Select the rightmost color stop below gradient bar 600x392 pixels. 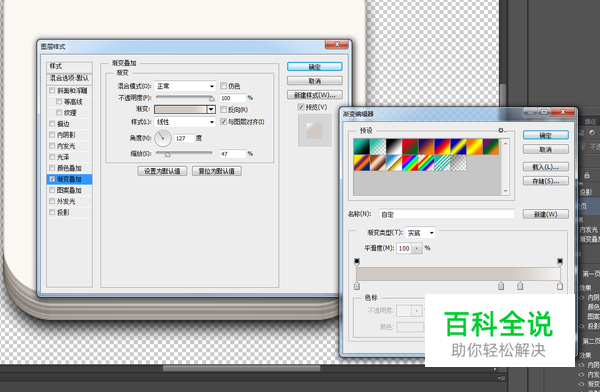(x=560, y=286)
